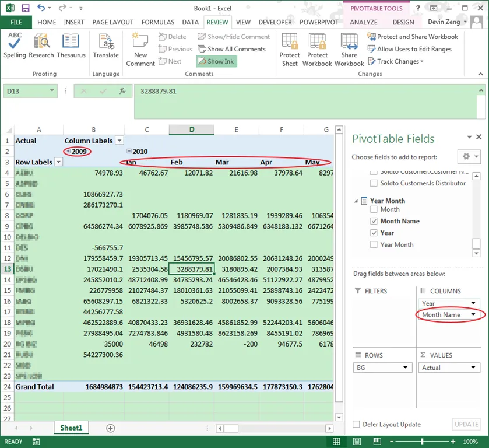Click the Protect Sheet icon
This screenshot has height=448, width=489.
coord(290,50)
